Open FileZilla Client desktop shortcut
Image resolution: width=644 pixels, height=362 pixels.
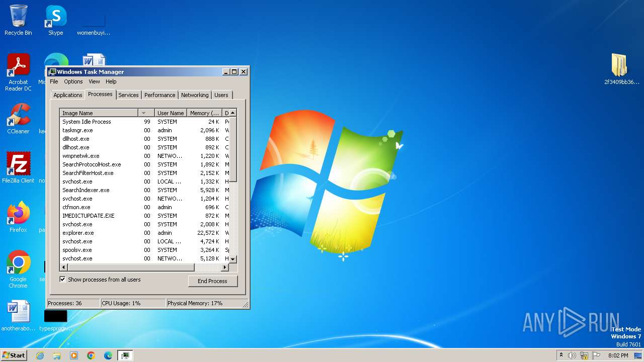point(18,167)
